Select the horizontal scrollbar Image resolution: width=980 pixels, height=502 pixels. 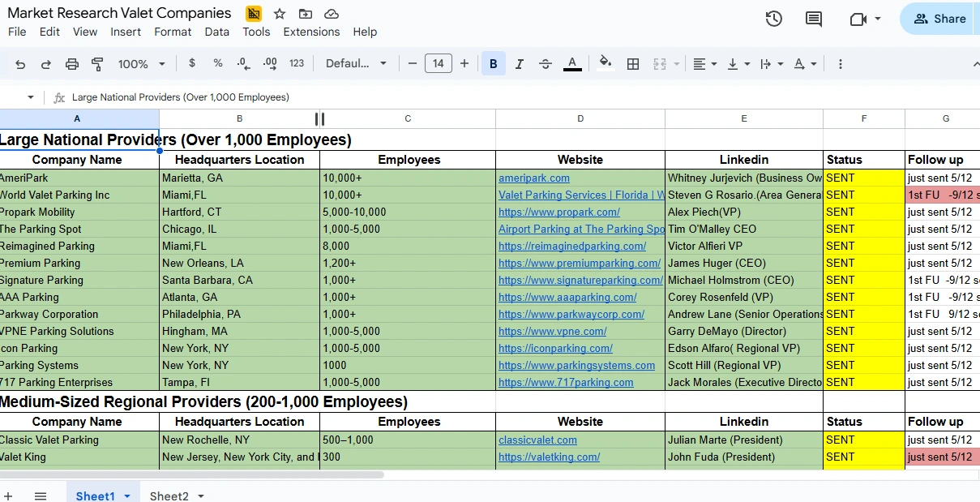pos(191,474)
